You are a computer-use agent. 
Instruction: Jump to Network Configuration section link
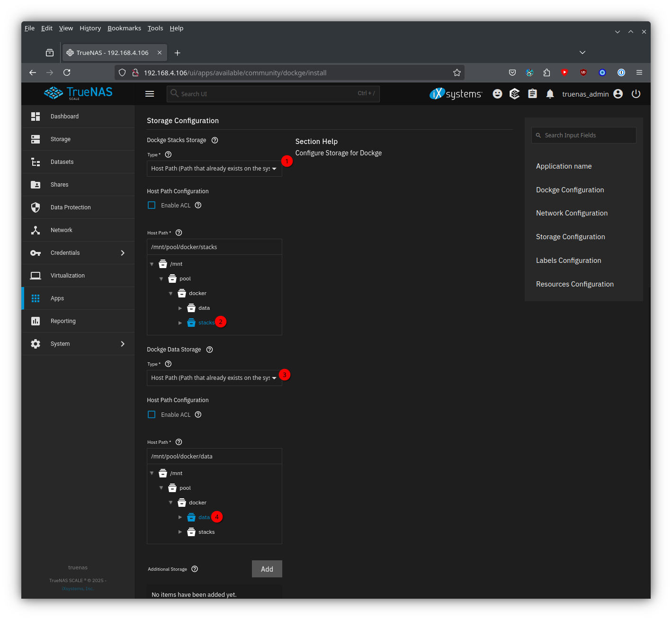572,213
